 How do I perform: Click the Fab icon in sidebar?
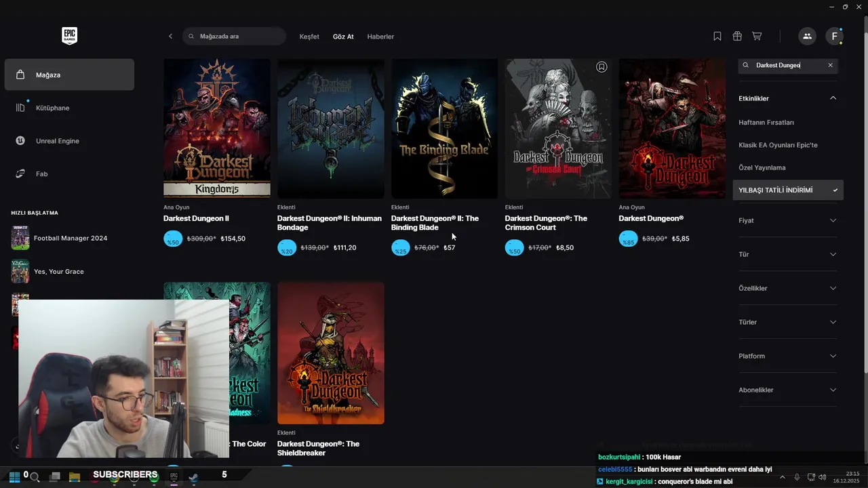(20, 174)
